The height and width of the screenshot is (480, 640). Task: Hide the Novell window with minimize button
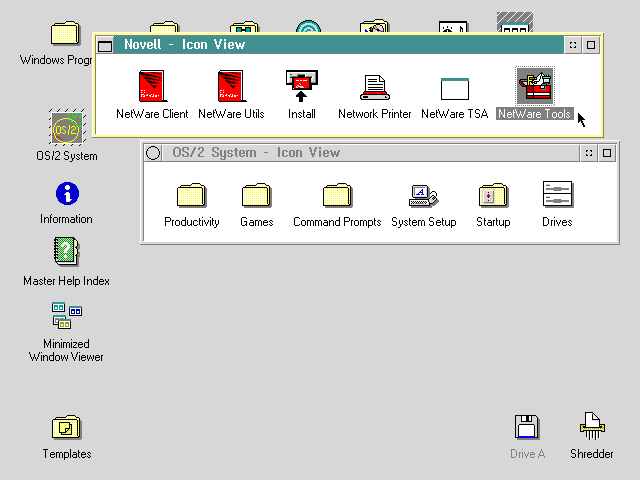(573, 45)
